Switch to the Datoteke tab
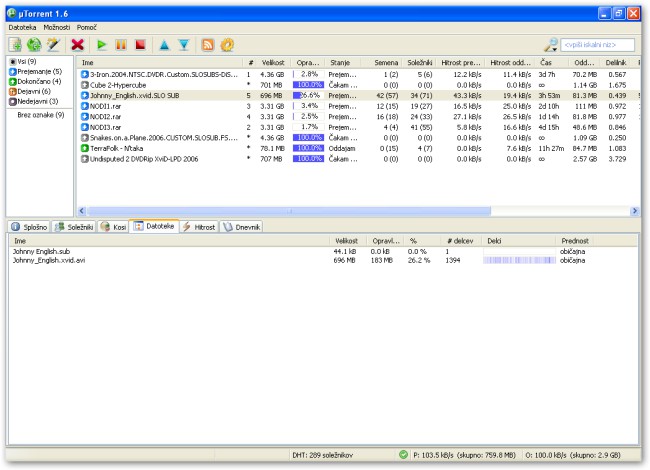Viewport: 650px width, 470px height. pyautogui.click(x=154, y=226)
